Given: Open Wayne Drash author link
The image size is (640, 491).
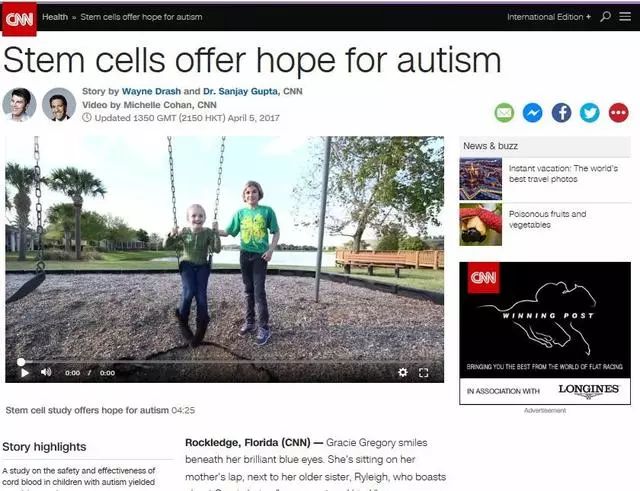Looking at the screenshot, I should tap(151, 91).
